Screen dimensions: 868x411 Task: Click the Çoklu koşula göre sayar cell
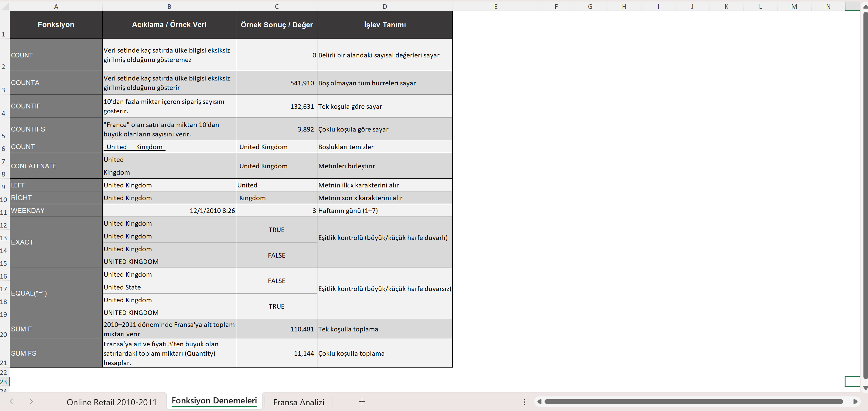point(385,129)
